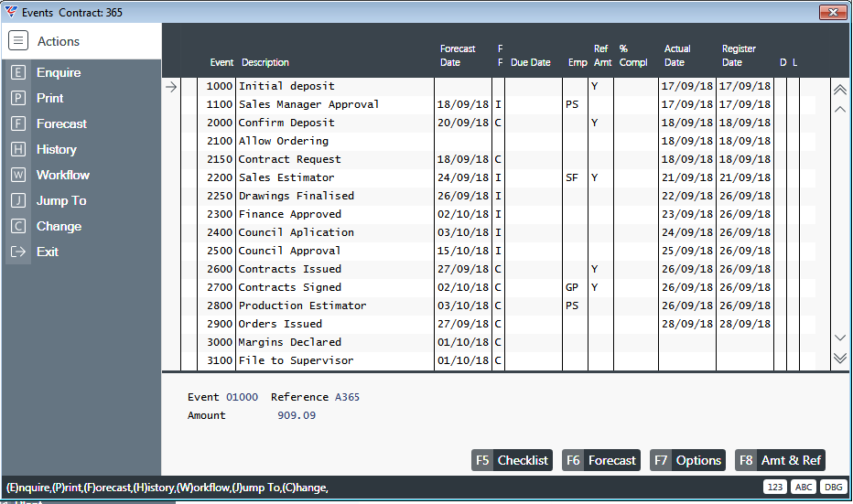Viewport: 853px width, 504px height.
Task: Click the application logo in title bar
Action: pyautogui.click(x=11, y=12)
